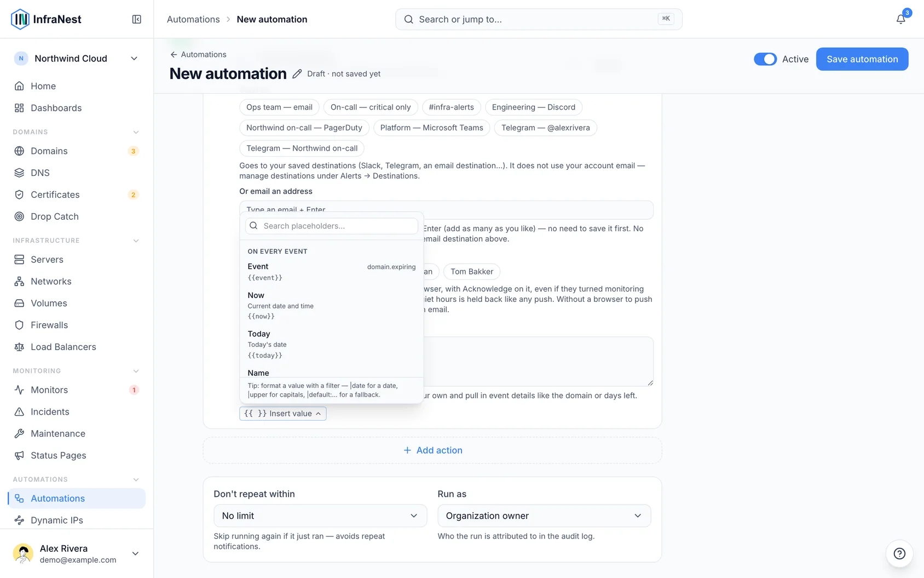Open the Don't repeat within dropdown
Screen dimensions: 924x578
point(320,516)
